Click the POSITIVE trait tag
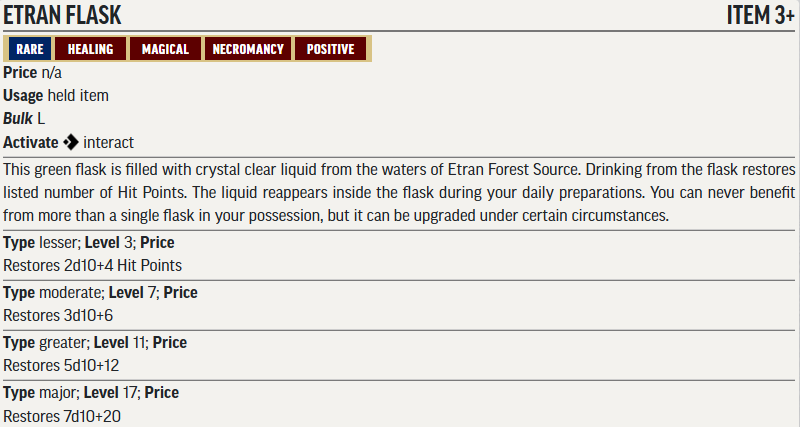Screen dimensions: 800x427 330,49
